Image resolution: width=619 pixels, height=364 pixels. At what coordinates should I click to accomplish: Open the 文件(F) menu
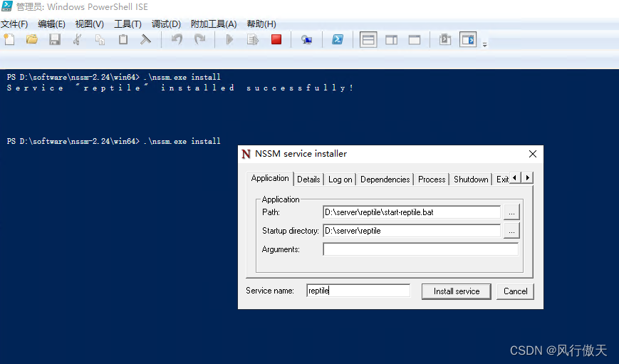14,24
